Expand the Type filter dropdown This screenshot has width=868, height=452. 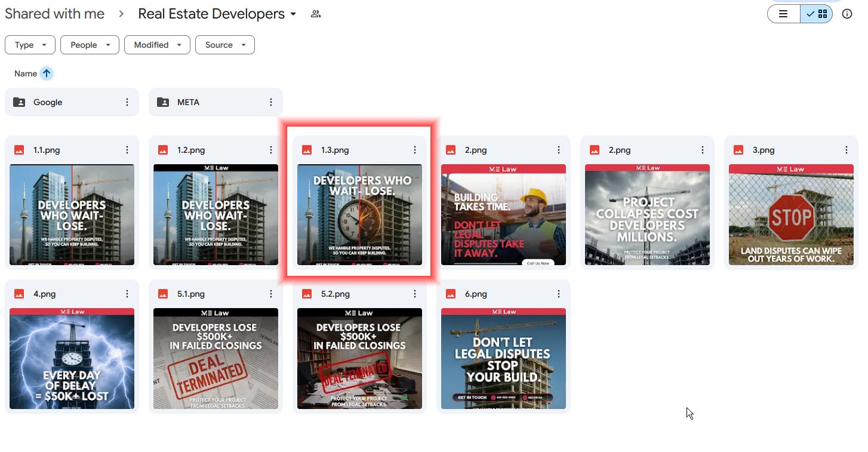30,45
